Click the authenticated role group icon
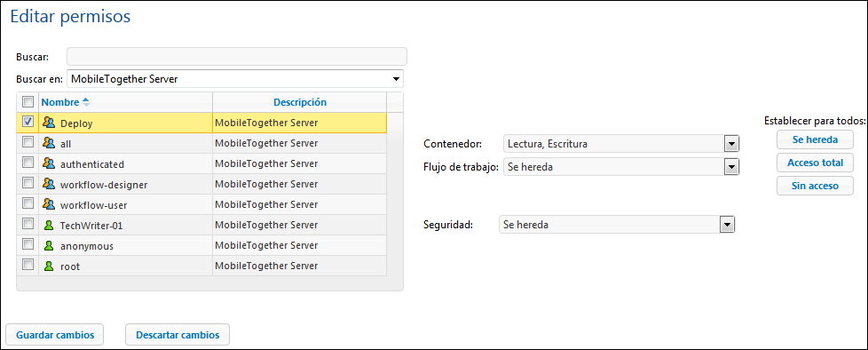 [50, 164]
